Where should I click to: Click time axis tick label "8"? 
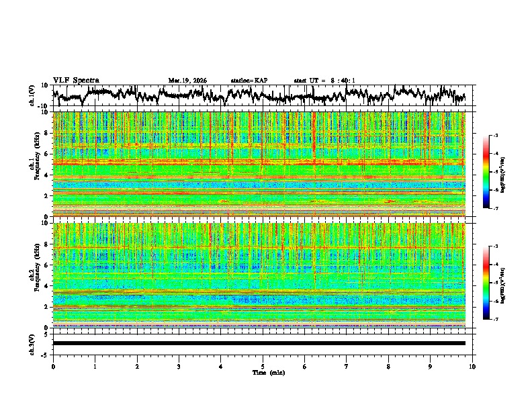[388, 367]
